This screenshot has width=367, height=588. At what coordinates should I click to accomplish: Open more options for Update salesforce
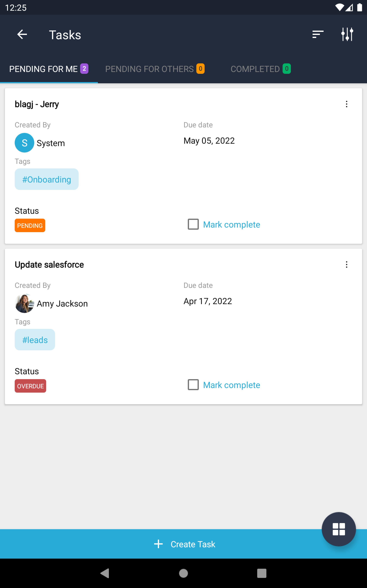click(346, 265)
